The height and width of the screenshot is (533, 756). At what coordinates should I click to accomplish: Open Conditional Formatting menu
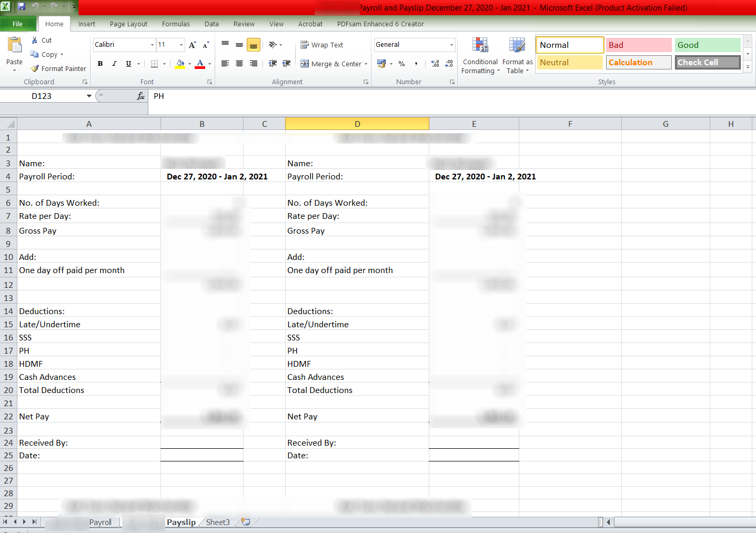click(480, 56)
